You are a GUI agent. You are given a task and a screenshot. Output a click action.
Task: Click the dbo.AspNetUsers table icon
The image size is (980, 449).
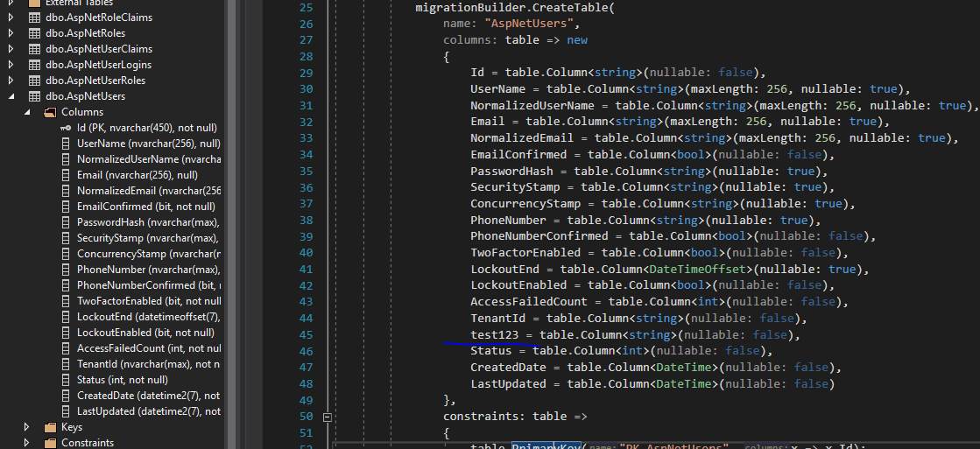[34, 96]
